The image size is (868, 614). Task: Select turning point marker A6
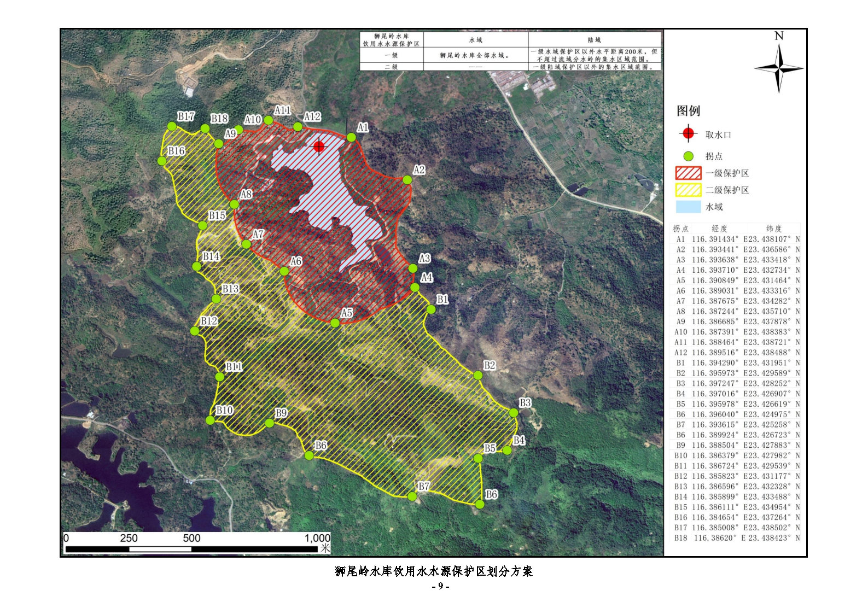(284, 271)
